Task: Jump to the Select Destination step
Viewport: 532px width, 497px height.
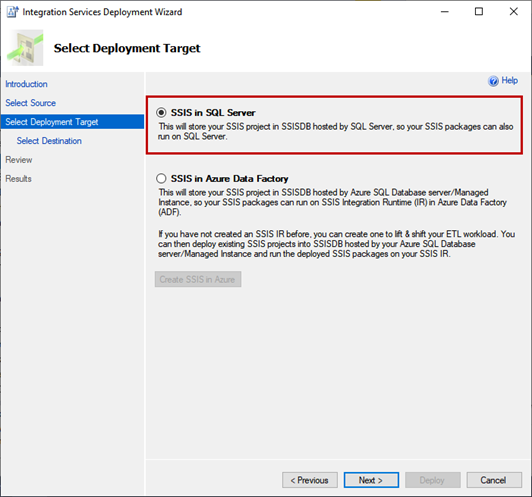Action: point(49,141)
